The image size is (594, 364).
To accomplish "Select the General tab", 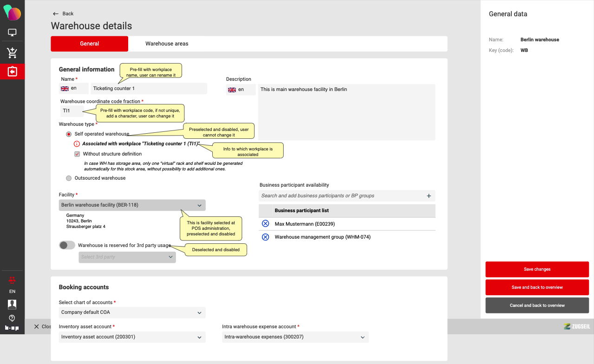I will coord(89,44).
